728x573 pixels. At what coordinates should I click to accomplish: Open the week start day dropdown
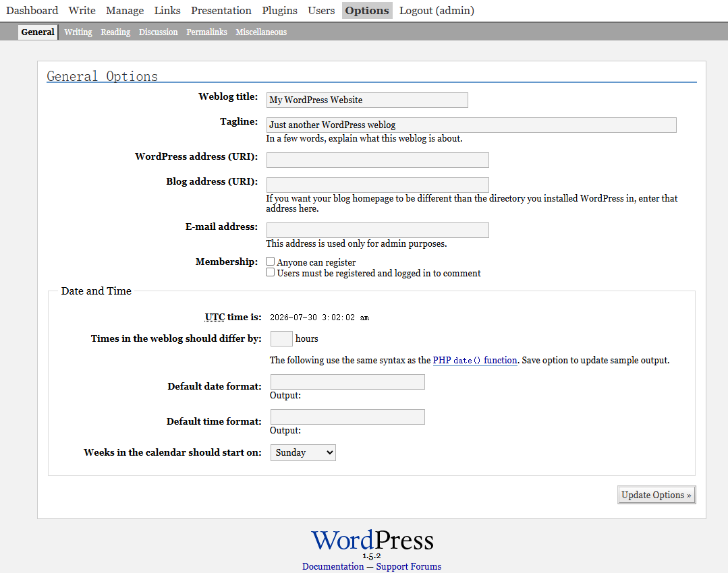(x=303, y=452)
